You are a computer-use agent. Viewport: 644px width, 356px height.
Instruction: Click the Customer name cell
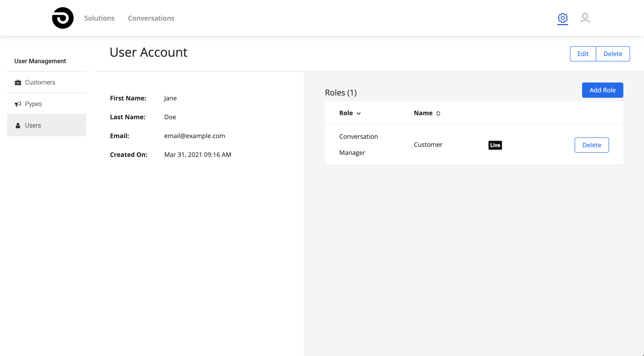[x=428, y=145]
